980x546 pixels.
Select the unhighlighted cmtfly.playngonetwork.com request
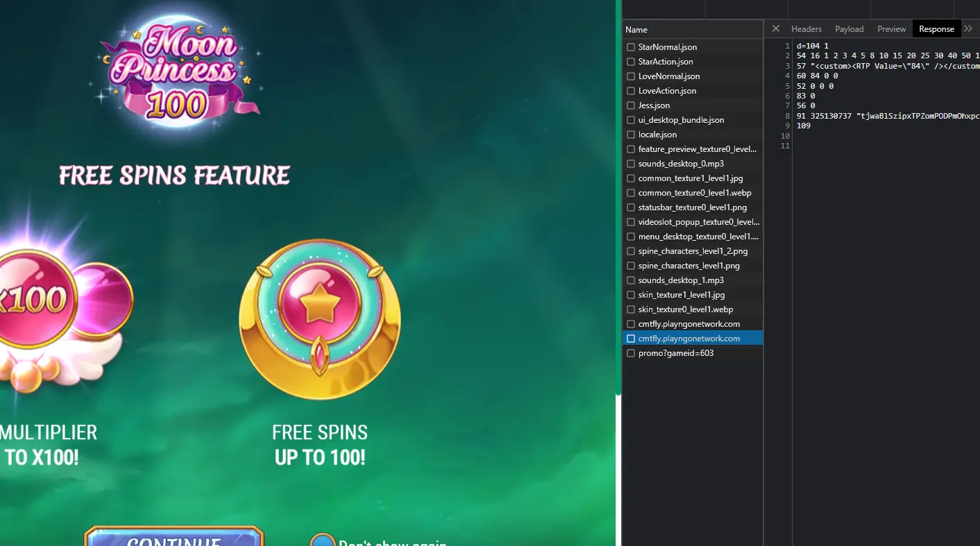[693, 324]
